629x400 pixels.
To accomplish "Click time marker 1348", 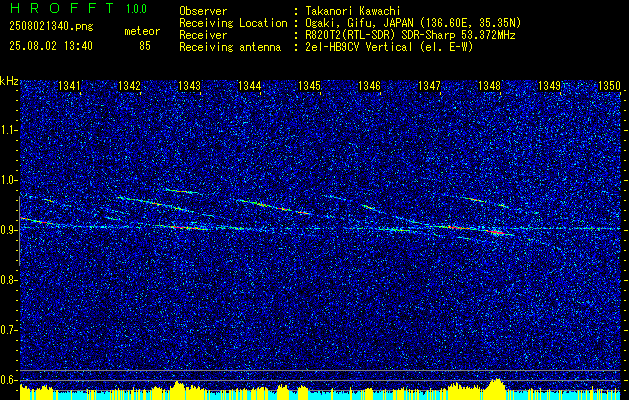I will pos(490,86).
